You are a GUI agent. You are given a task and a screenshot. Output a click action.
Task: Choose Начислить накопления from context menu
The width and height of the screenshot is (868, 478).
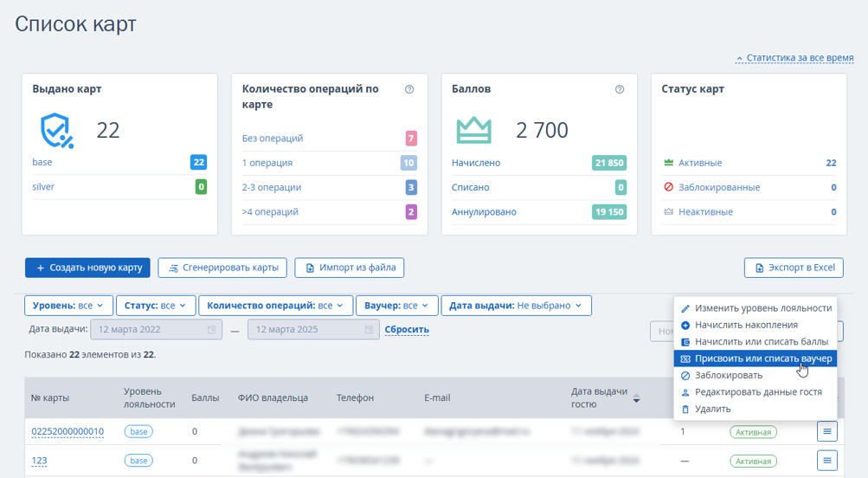756,325
